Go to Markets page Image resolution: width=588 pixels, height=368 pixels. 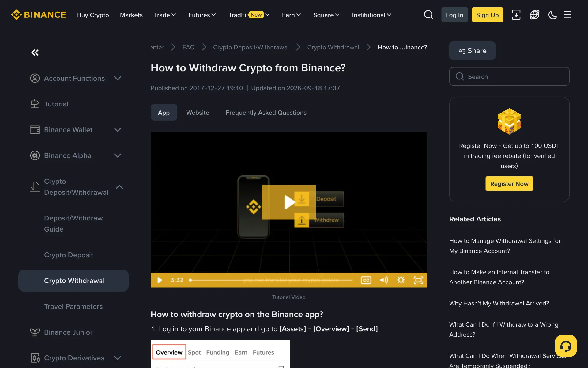[131, 15]
